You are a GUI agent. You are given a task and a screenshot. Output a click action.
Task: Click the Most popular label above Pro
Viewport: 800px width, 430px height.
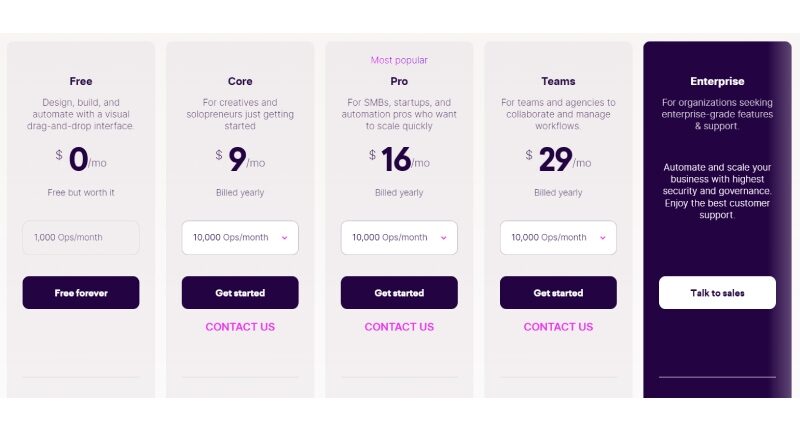pyautogui.click(x=399, y=60)
